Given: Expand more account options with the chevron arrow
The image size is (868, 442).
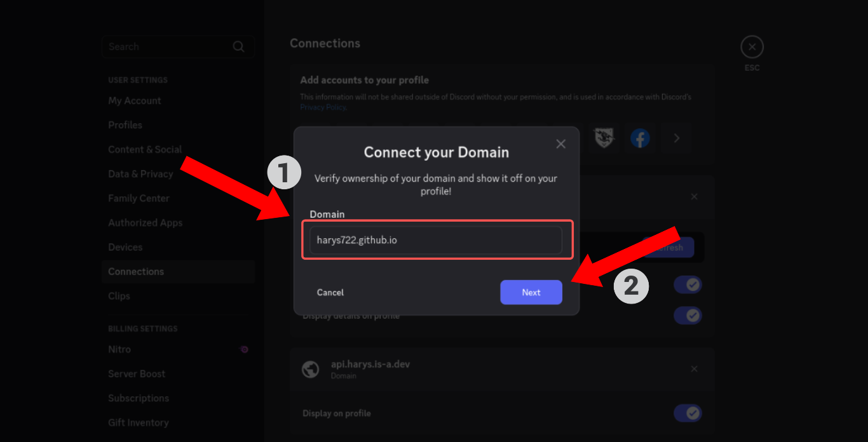Looking at the screenshot, I should [677, 138].
